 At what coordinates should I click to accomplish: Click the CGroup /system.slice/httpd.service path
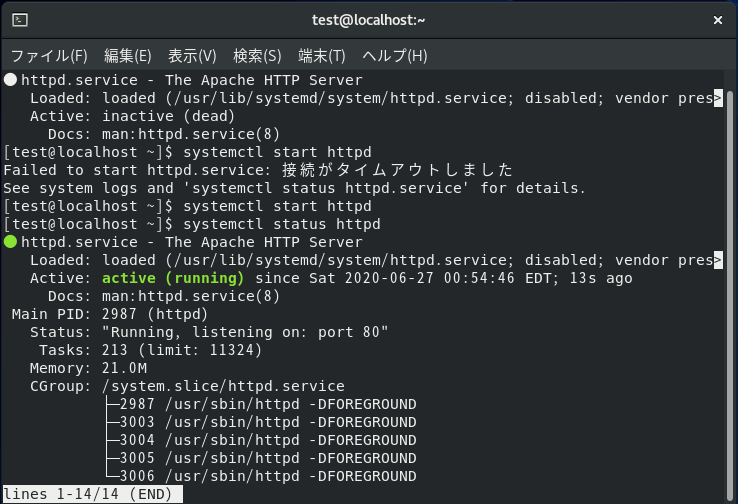[223, 386]
